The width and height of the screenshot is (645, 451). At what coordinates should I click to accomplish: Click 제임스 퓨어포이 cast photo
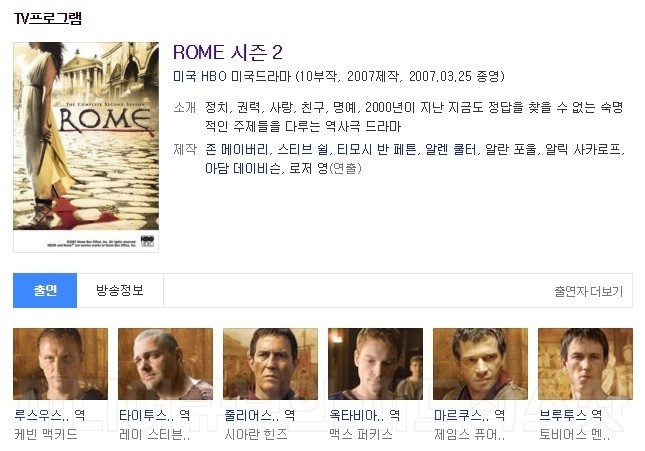tap(480, 364)
